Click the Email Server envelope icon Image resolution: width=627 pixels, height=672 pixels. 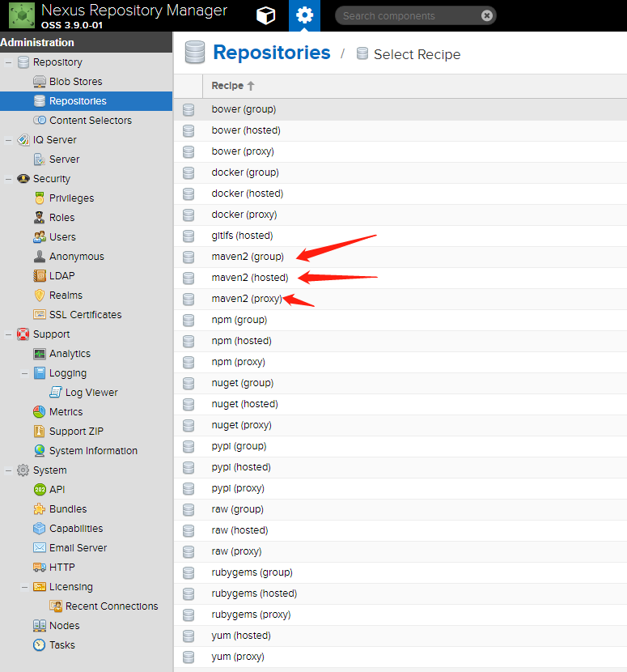(x=40, y=547)
